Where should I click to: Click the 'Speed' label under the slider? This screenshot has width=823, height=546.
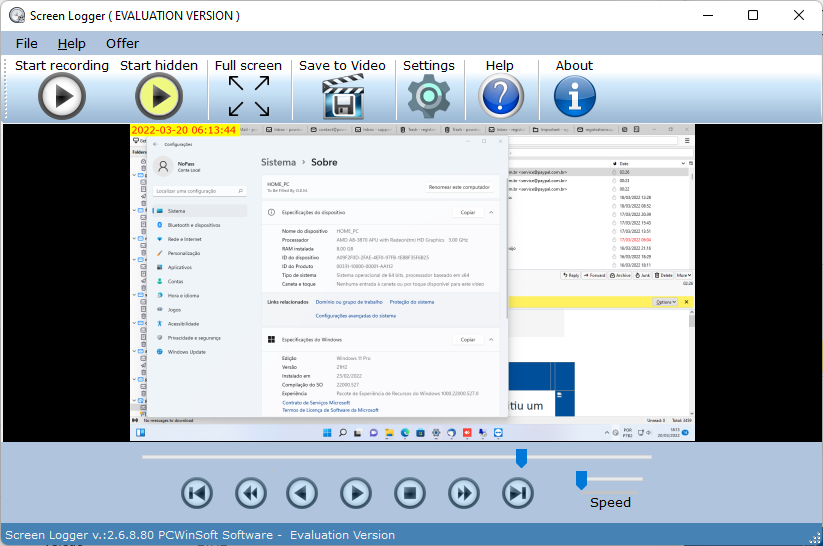(610, 502)
